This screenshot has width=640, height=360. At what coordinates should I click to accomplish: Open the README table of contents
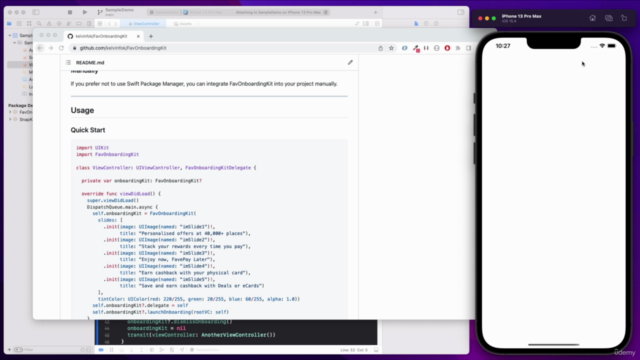click(68, 62)
